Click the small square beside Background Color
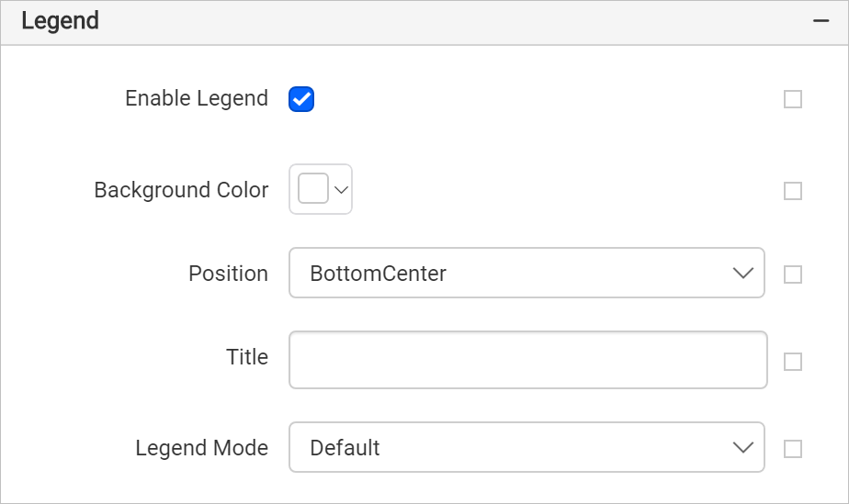The width and height of the screenshot is (849, 504). click(793, 190)
